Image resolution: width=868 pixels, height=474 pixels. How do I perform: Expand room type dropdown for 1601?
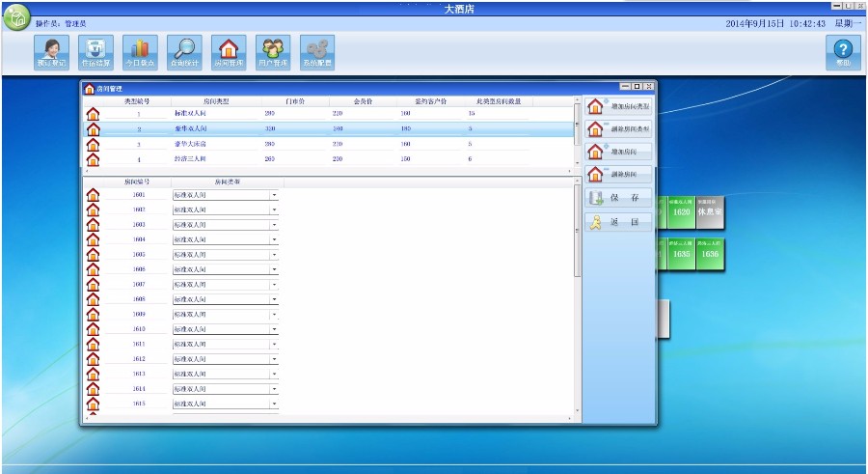pos(274,195)
